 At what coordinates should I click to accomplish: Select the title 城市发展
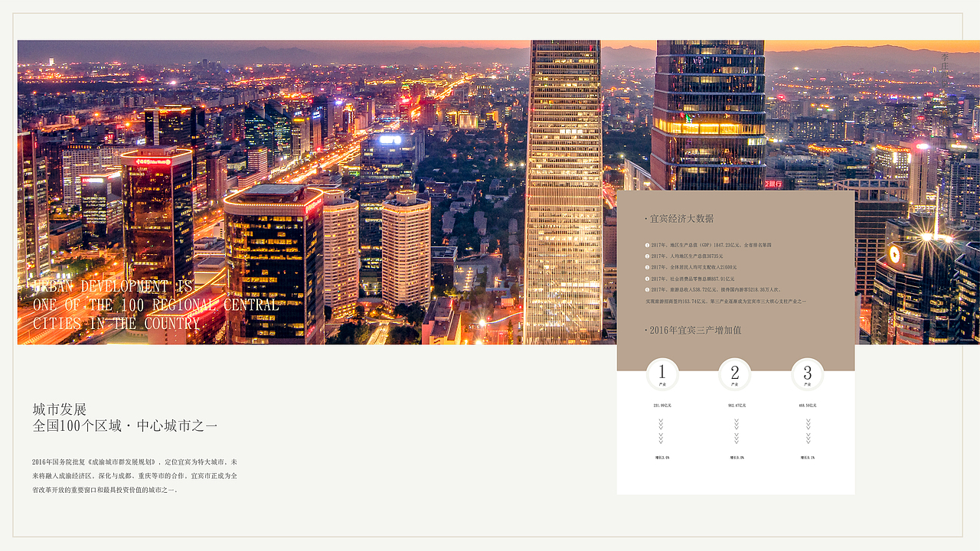coord(60,409)
